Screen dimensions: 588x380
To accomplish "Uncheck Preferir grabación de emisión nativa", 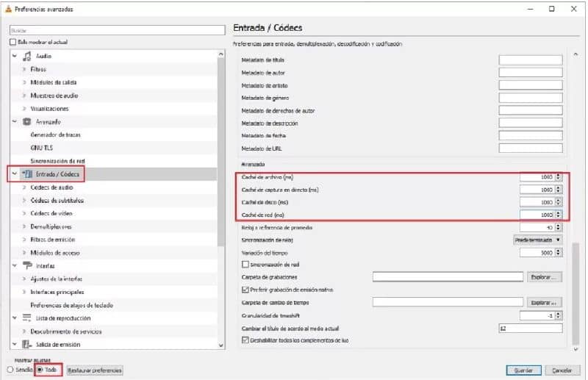I will click(x=245, y=290).
